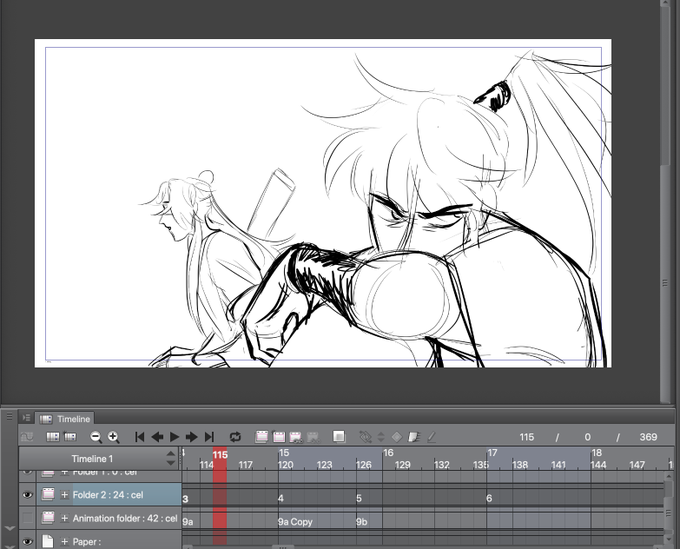Toggle loop playback
The width and height of the screenshot is (680, 549).
coord(235,437)
